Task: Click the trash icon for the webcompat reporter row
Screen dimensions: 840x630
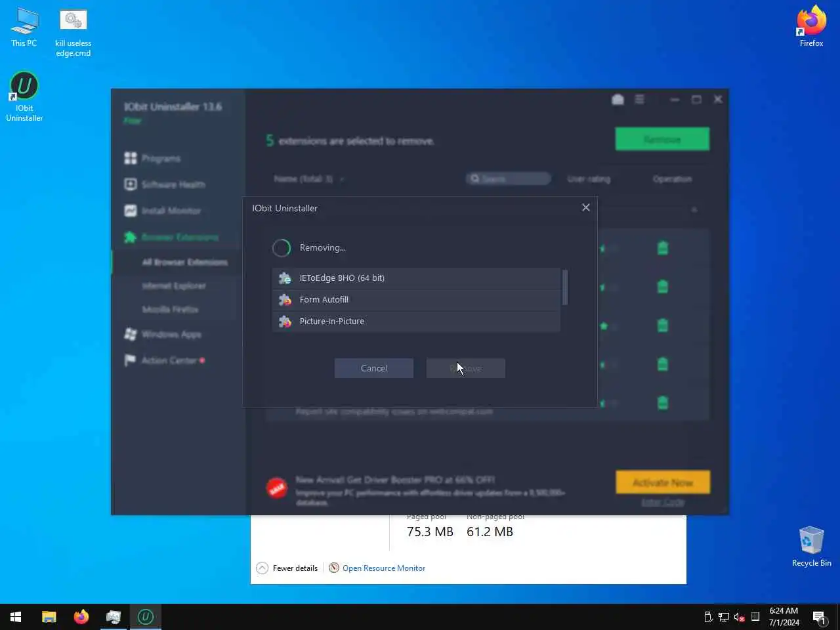Action: coord(663,402)
